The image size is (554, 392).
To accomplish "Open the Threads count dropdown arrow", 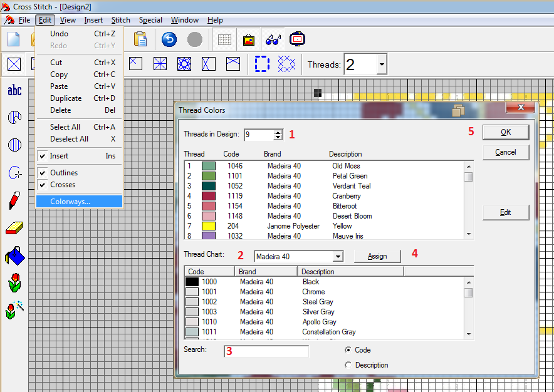I will pos(381,64).
